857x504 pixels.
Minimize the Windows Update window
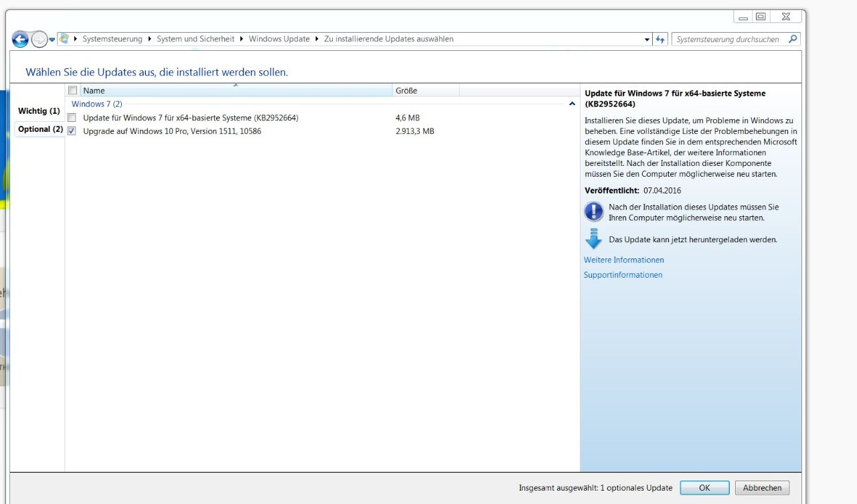(x=743, y=17)
